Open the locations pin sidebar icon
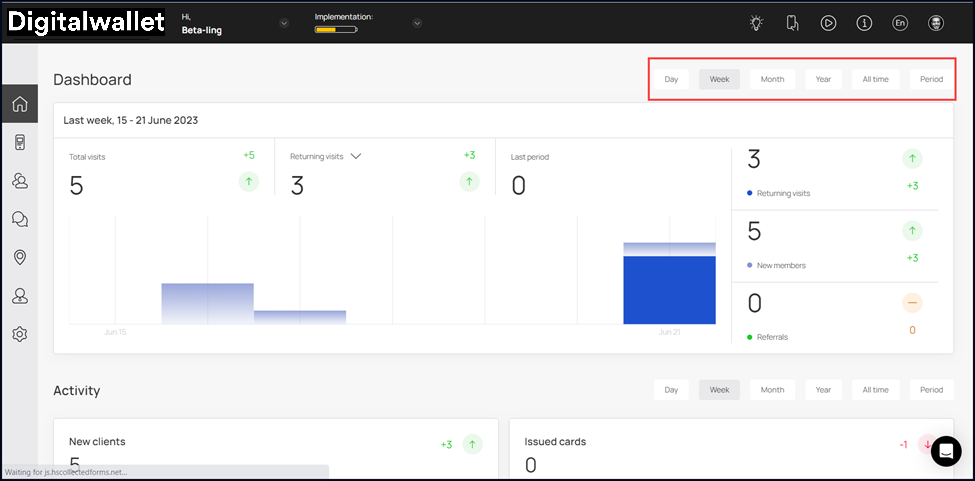Screen dimensions: 975x481 (19, 257)
